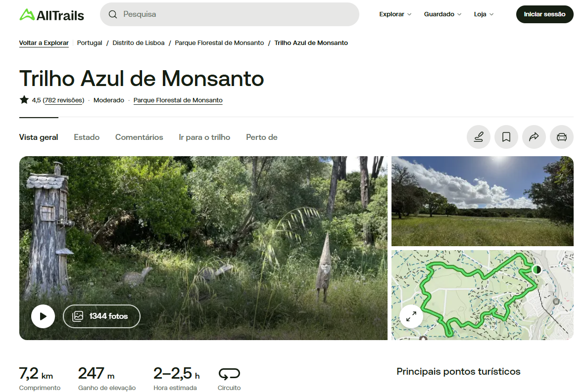Expand the Guardado dropdown menu
This screenshot has width=587, height=392.
(x=442, y=14)
